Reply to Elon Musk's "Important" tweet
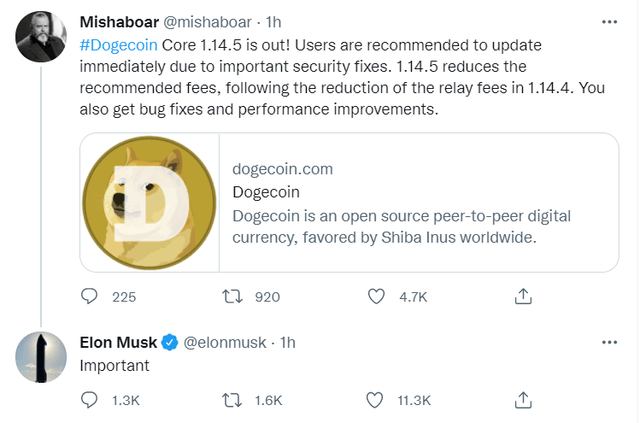The width and height of the screenshot is (640, 423). [x=90, y=400]
